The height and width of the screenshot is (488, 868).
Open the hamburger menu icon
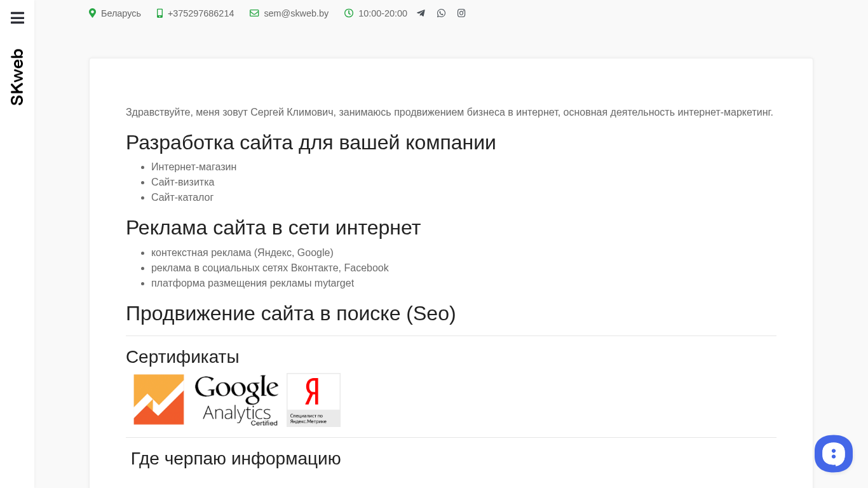pyautogui.click(x=17, y=18)
